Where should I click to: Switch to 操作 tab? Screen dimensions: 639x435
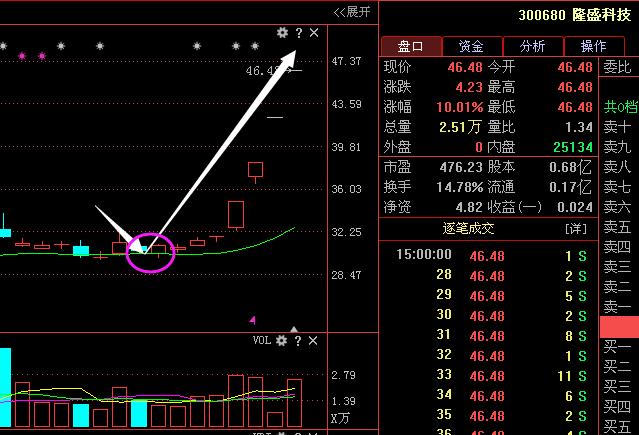[594, 46]
